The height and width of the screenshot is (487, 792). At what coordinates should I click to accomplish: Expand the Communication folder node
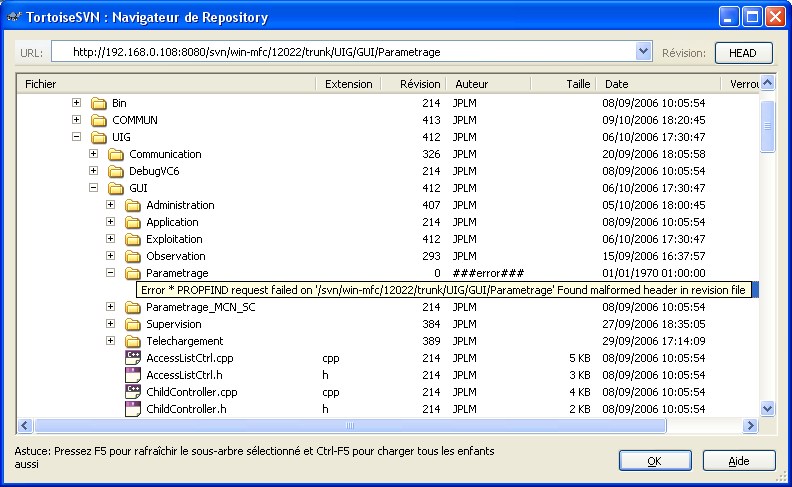point(93,154)
